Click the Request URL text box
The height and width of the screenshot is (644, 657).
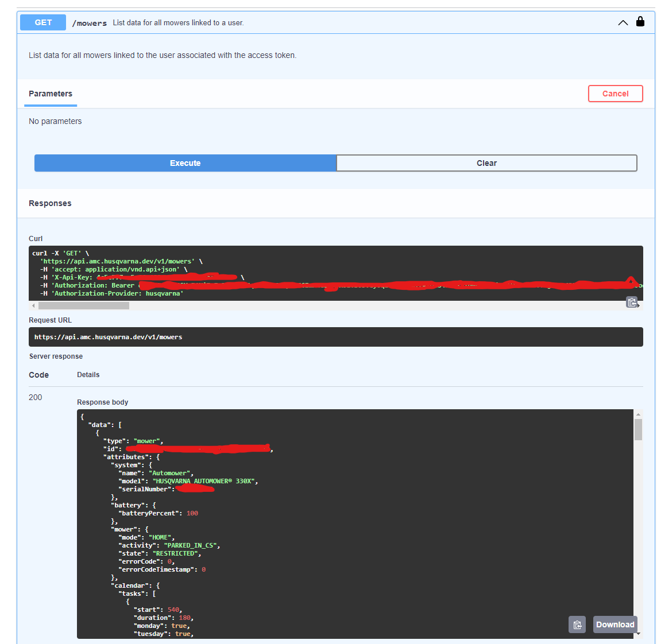pyautogui.click(x=335, y=337)
